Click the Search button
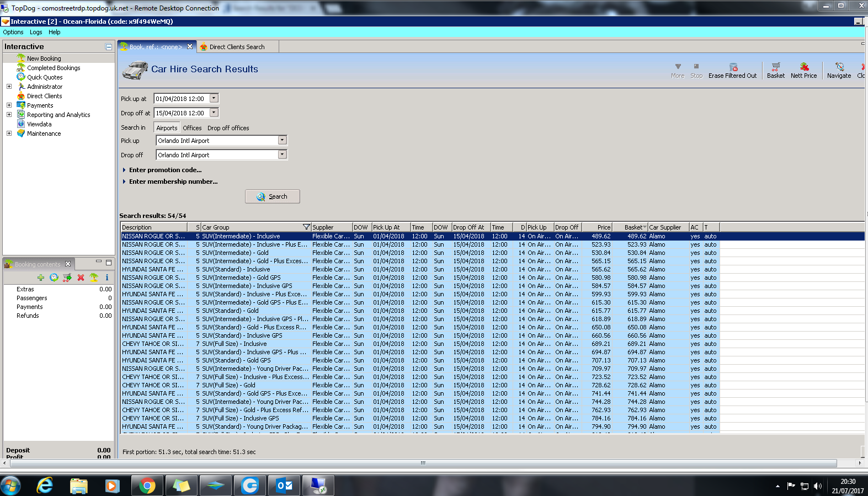The width and height of the screenshot is (868, 496). click(x=273, y=196)
